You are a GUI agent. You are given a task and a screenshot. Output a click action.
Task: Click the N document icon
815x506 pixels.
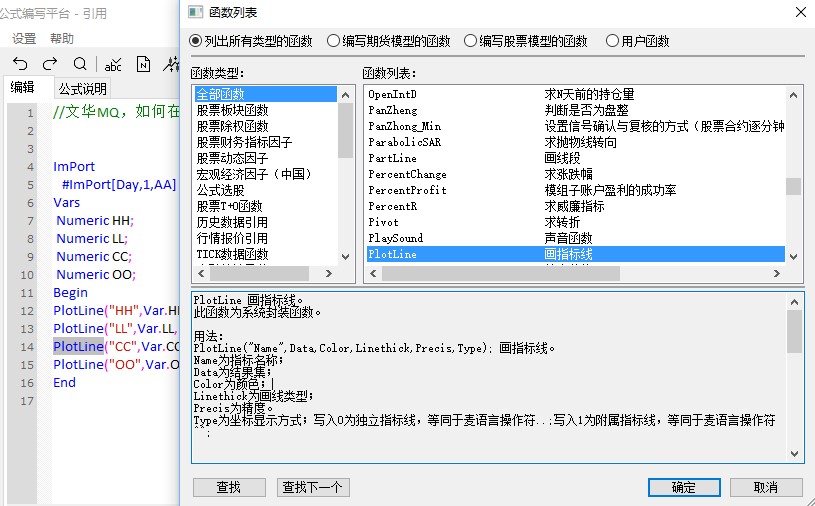[x=143, y=64]
